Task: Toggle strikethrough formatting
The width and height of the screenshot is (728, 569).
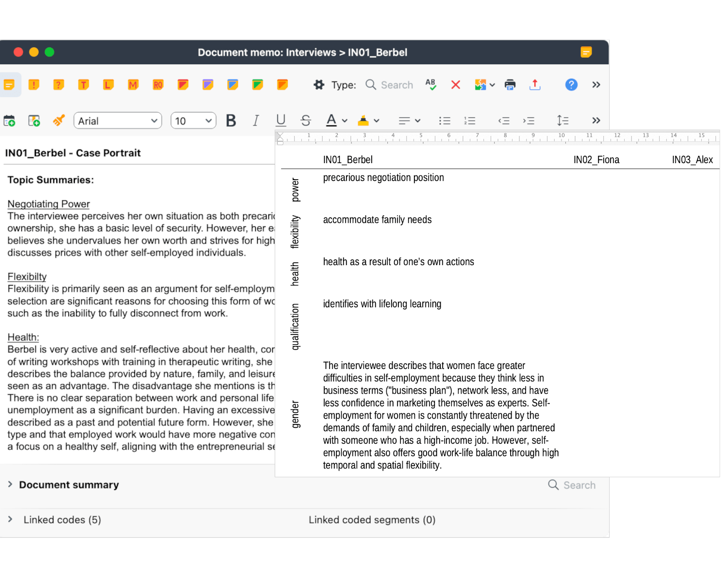Action: click(306, 120)
